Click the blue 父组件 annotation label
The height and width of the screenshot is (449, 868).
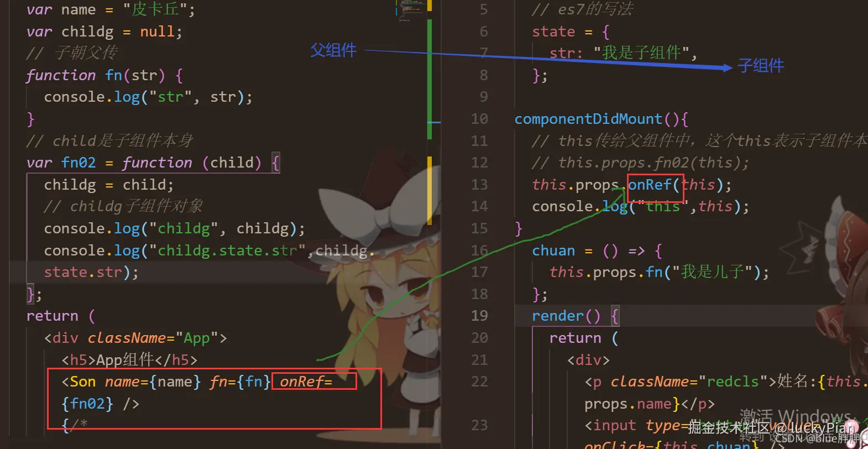(333, 50)
